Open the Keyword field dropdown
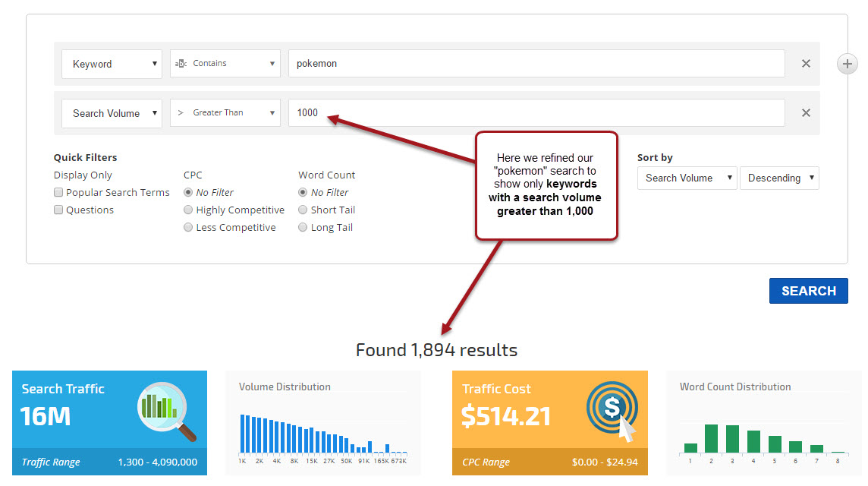This screenshot has height=486, width=868. [112, 64]
